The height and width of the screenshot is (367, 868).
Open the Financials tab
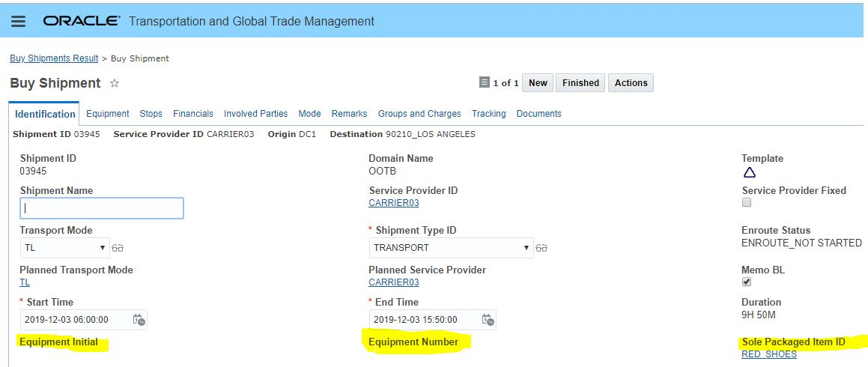193,114
